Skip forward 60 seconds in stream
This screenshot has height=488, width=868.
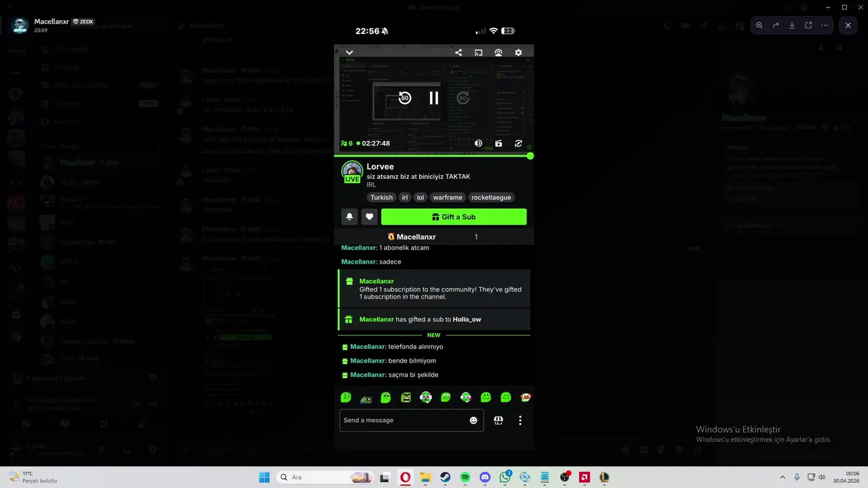pos(463,98)
